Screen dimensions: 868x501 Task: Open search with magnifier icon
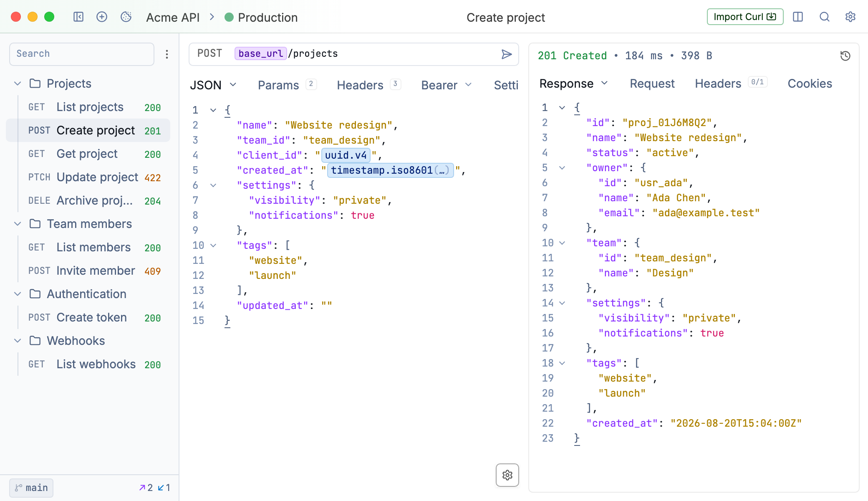(x=825, y=17)
